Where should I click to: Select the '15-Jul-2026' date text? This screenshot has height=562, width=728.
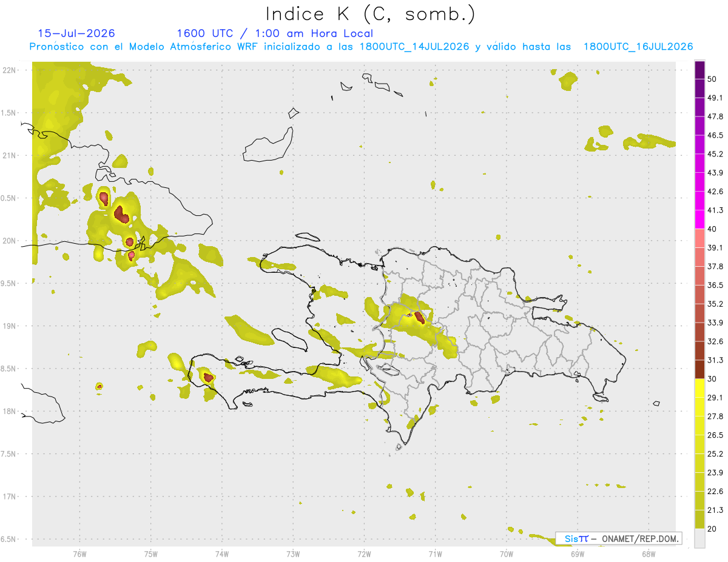pos(76,33)
